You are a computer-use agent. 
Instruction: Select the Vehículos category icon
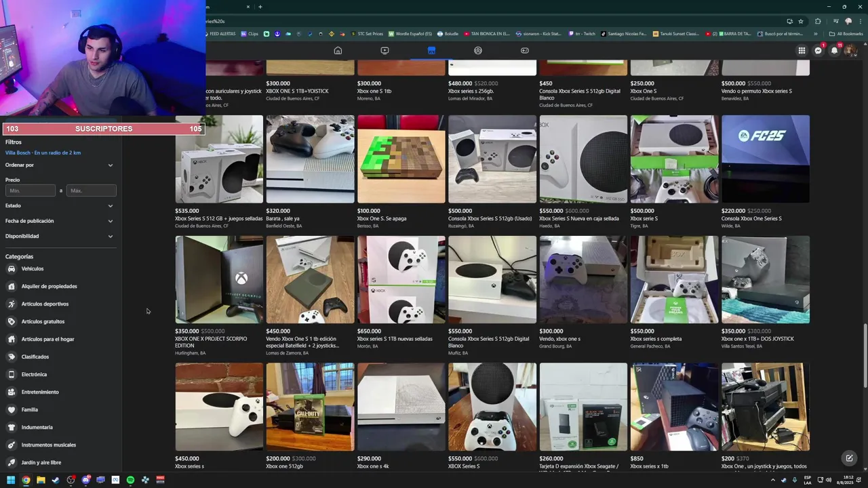click(x=11, y=269)
